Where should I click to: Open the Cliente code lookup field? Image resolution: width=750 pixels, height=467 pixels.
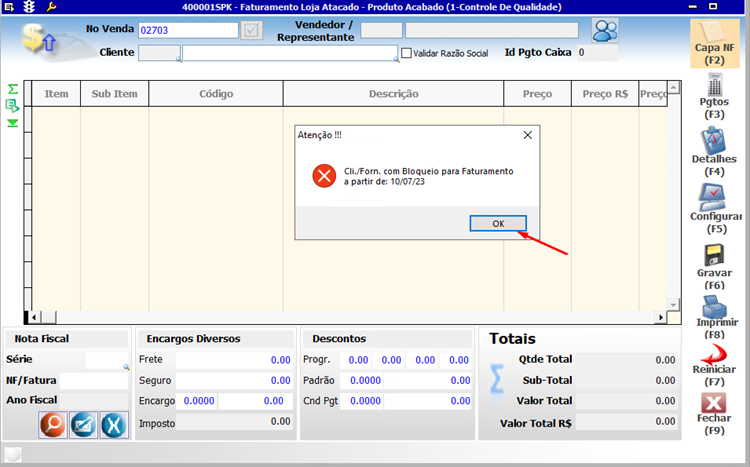point(159,53)
